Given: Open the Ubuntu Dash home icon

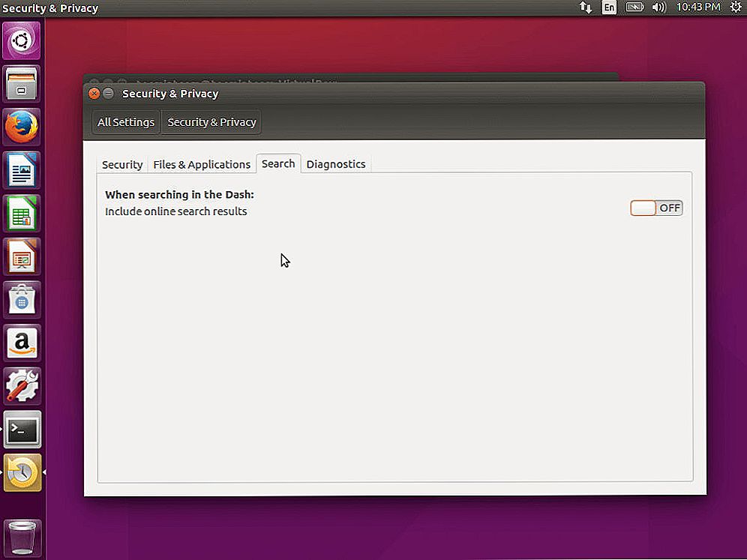Looking at the screenshot, I should click(x=22, y=40).
